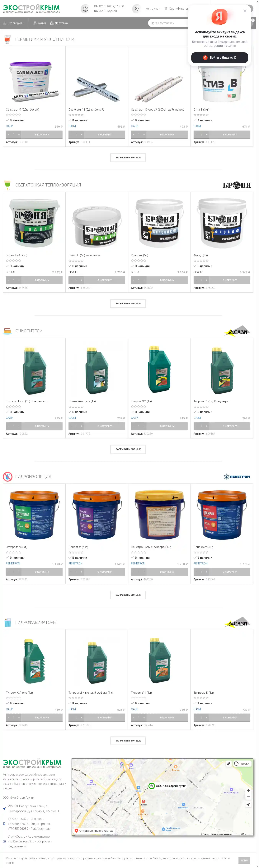Image resolution: width=259 pixels, height=868 pixels.
Task: Expand the Категории dropdown menu
Action: [13, 23]
